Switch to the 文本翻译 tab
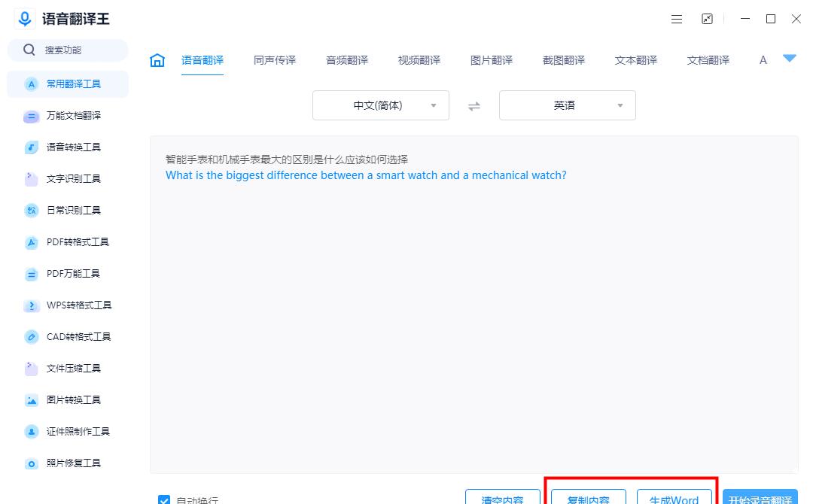This screenshot has width=813, height=504. [635, 59]
